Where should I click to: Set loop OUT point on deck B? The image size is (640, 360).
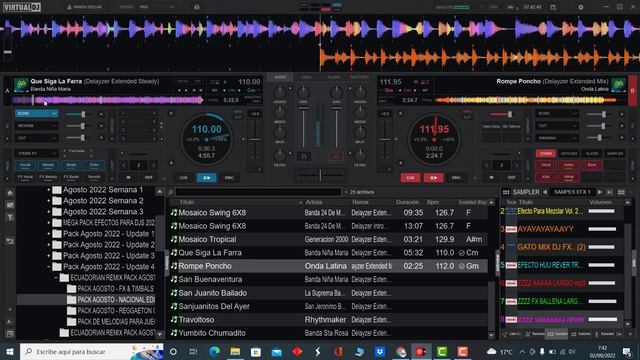[511, 178]
